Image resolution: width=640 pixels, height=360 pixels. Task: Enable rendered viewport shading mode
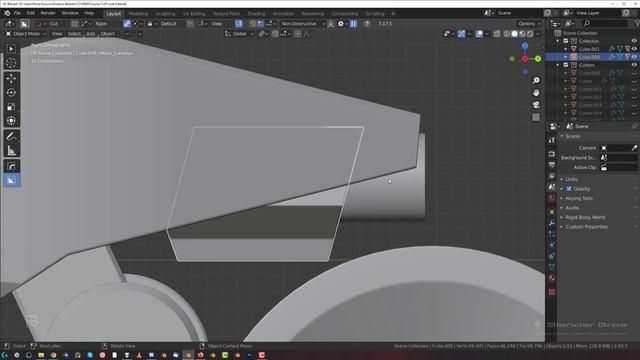point(530,34)
